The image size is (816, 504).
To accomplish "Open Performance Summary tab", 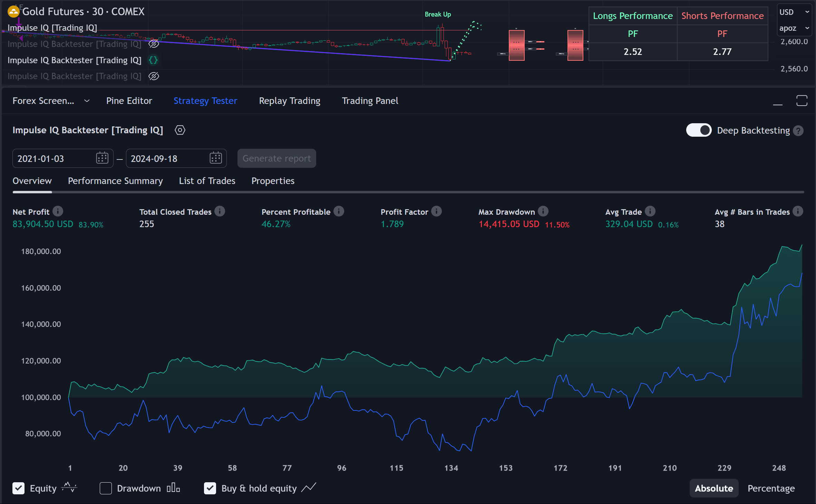I will tap(115, 181).
